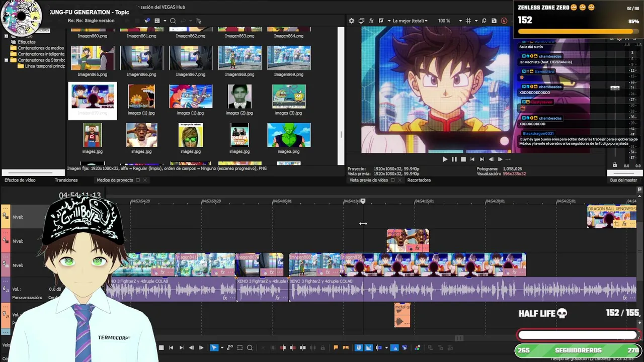Go to start in preview transport
This screenshot has width=644, height=362.
[x=472, y=159]
